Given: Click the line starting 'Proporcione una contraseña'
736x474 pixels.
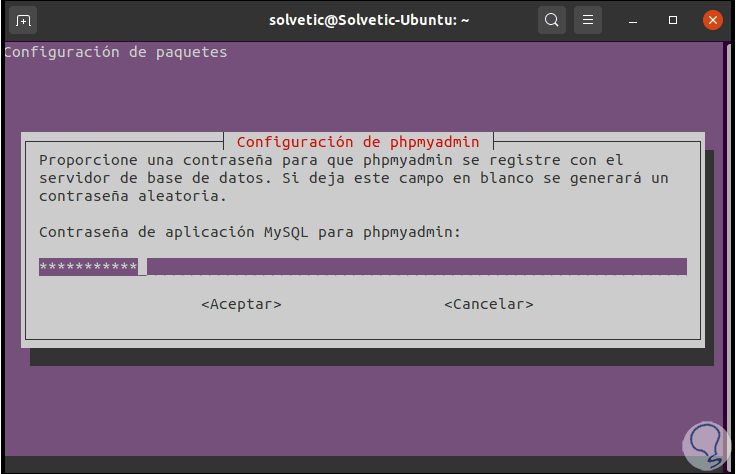Looking at the screenshot, I should [331, 160].
